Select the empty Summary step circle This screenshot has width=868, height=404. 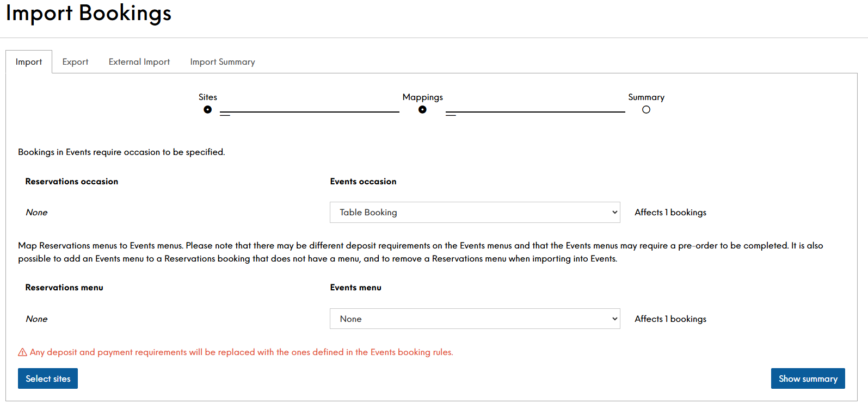[646, 109]
